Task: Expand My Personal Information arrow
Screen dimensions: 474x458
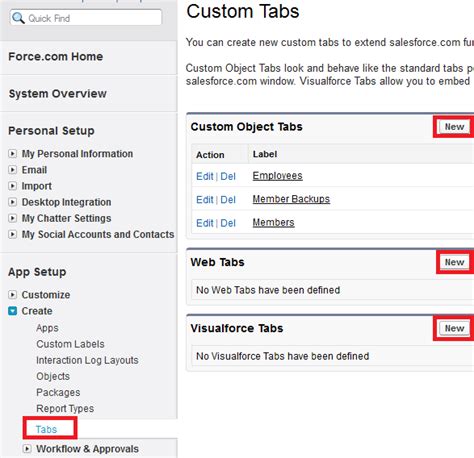Action: (x=12, y=154)
